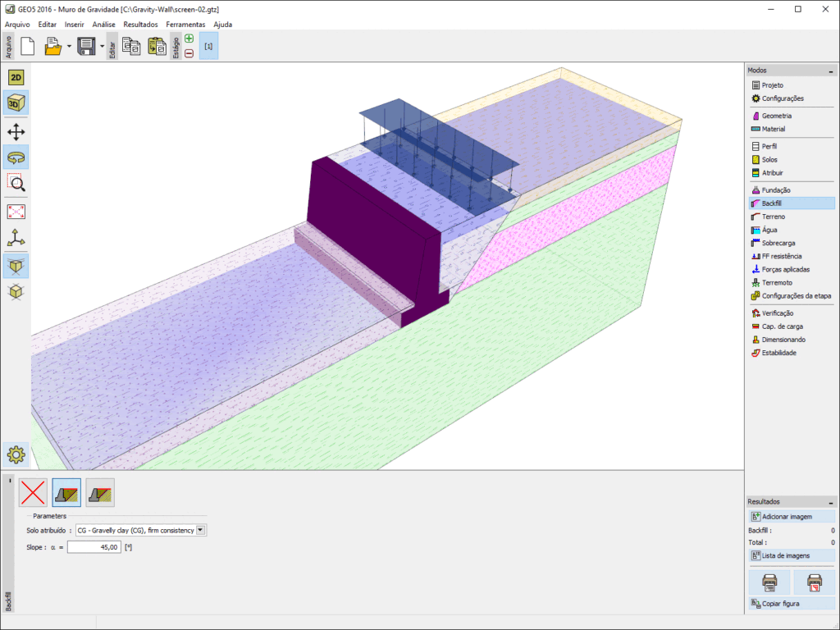The width and height of the screenshot is (840, 630).
Task: Open drawing settings gear icon
Action: (16, 454)
